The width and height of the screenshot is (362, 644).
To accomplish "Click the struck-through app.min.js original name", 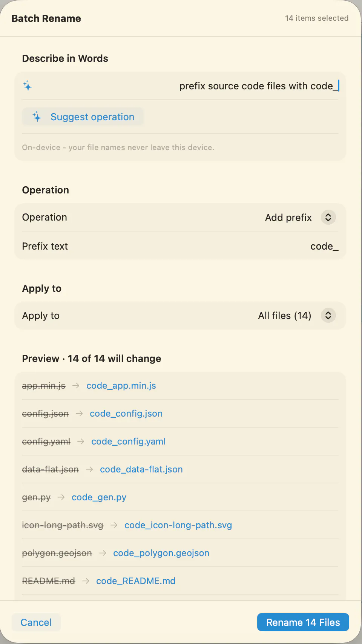I will click(x=44, y=386).
